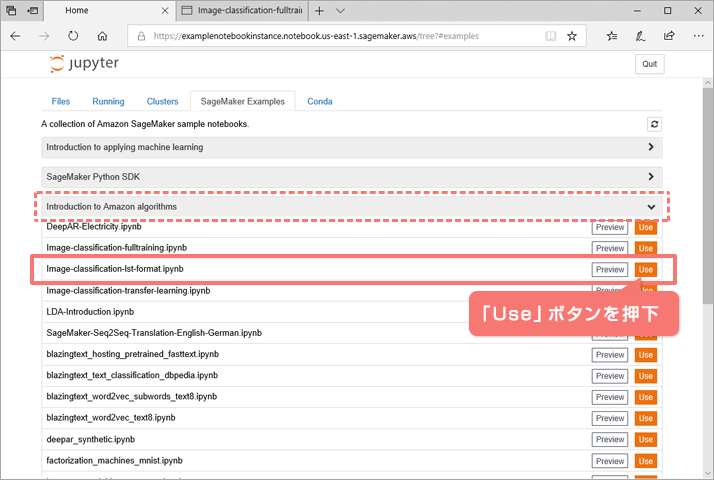
Task: Click scrollbar up arrow
Action: click(x=708, y=82)
